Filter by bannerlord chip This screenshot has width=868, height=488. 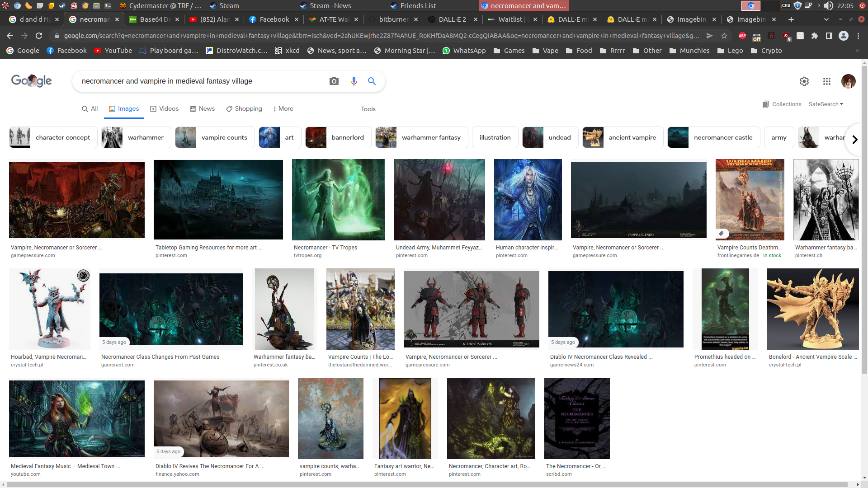(338, 137)
